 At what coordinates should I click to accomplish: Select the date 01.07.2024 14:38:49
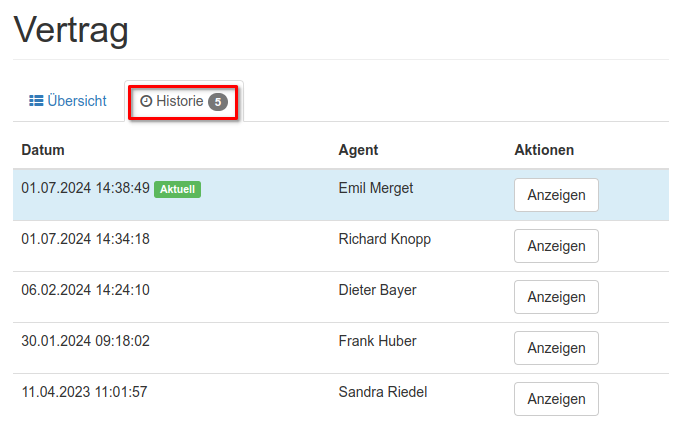[85, 188]
